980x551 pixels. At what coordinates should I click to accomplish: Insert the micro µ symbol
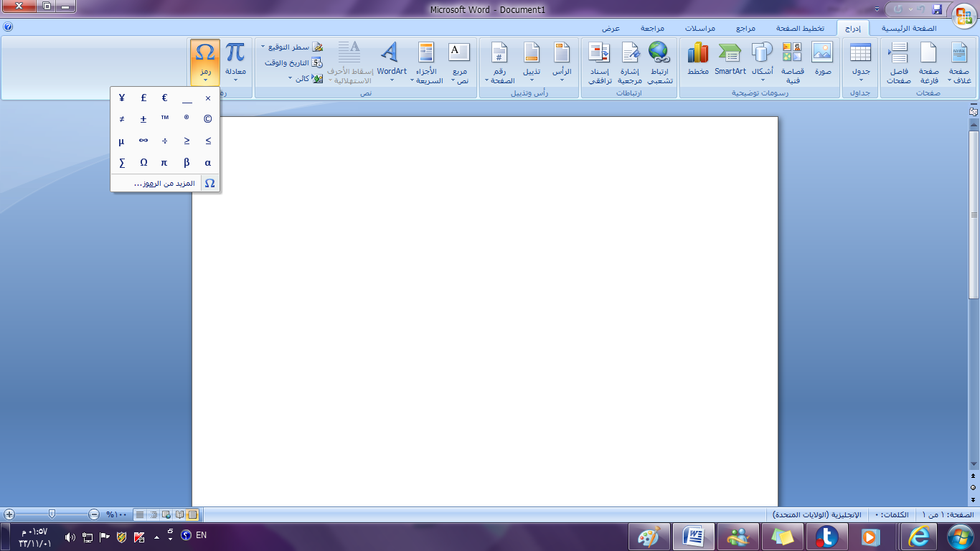(122, 141)
